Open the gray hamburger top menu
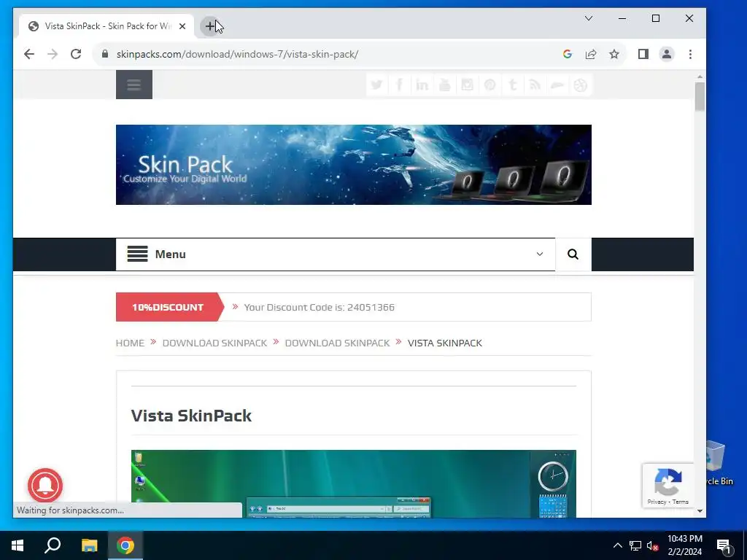Screen dimensions: 747x560 [x=134, y=85]
